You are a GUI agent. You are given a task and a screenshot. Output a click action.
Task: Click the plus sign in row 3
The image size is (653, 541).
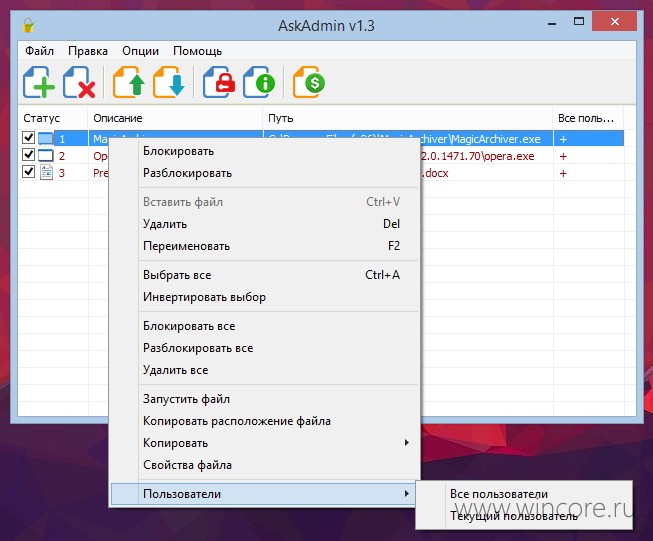[563, 173]
